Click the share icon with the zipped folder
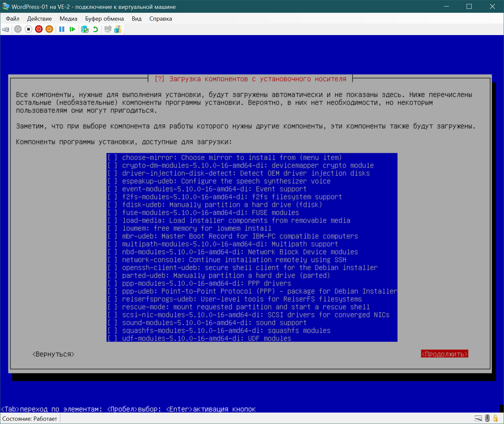 [x=118, y=29]
